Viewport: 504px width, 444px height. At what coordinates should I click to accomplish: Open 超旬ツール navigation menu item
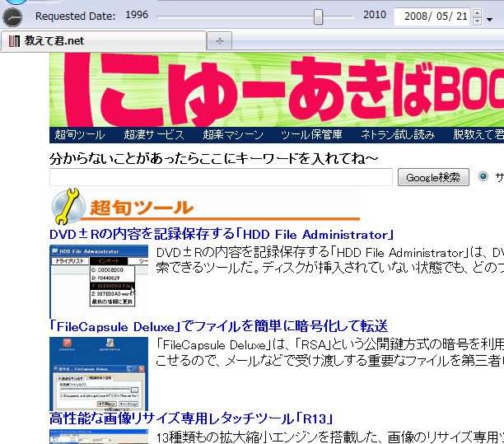click(x=80, y=134)
